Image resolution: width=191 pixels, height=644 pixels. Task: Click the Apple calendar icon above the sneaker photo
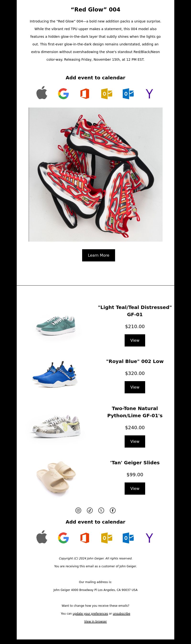[x=42, y=93]
